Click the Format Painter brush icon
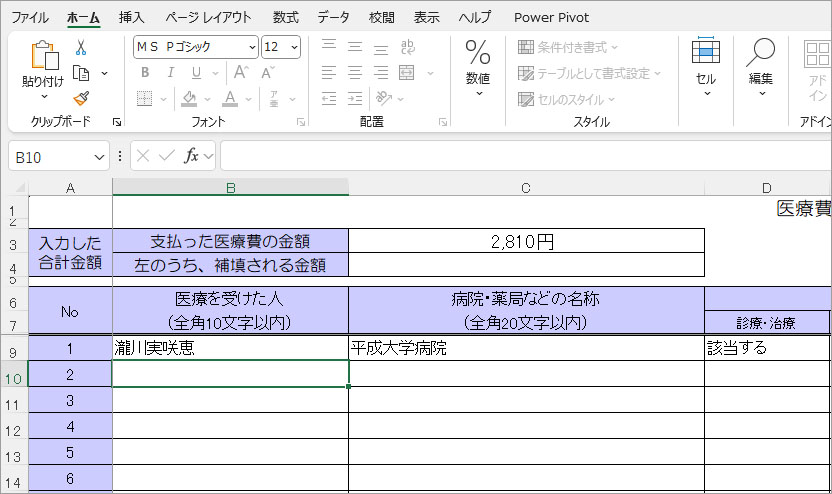Screen dimensions: 832x494 tap(81, 99)
